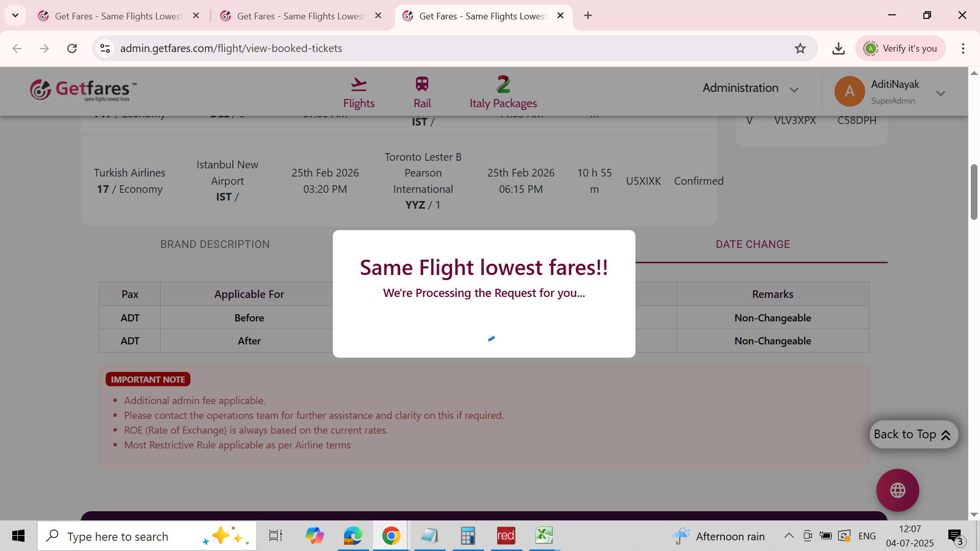Open Calculator from the taskbar
Viewport: 980px width, 551px height.
[x=468, y=536]
